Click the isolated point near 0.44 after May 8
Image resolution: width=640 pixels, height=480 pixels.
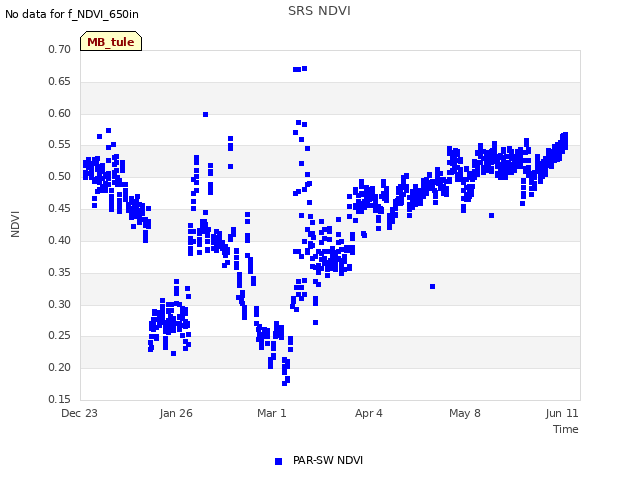(x=492, y=216)
